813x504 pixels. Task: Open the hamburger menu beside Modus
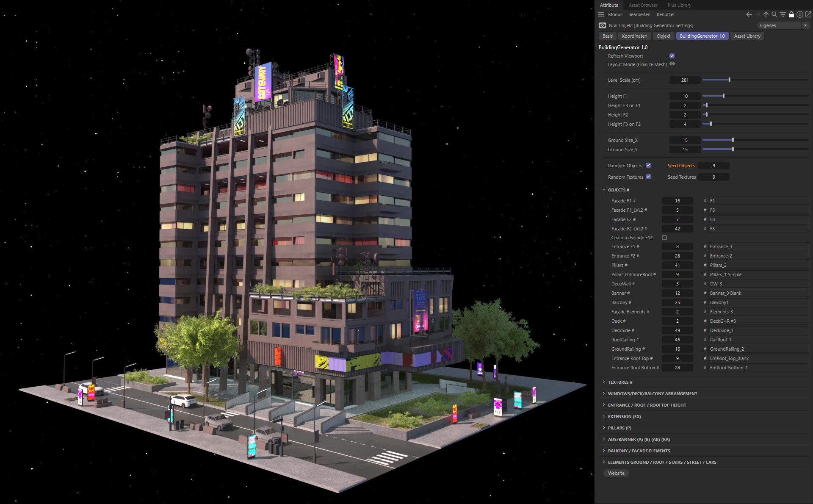(x=600, y=14)
